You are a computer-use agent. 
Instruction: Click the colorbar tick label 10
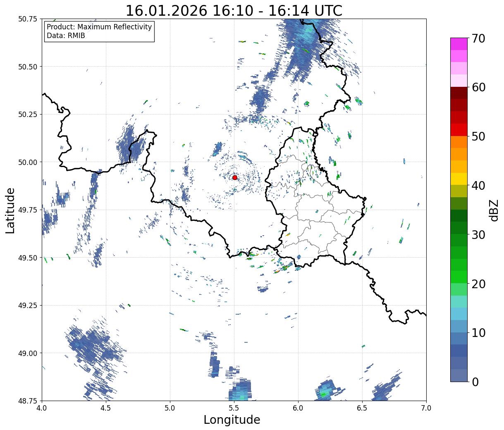point(478,333)
